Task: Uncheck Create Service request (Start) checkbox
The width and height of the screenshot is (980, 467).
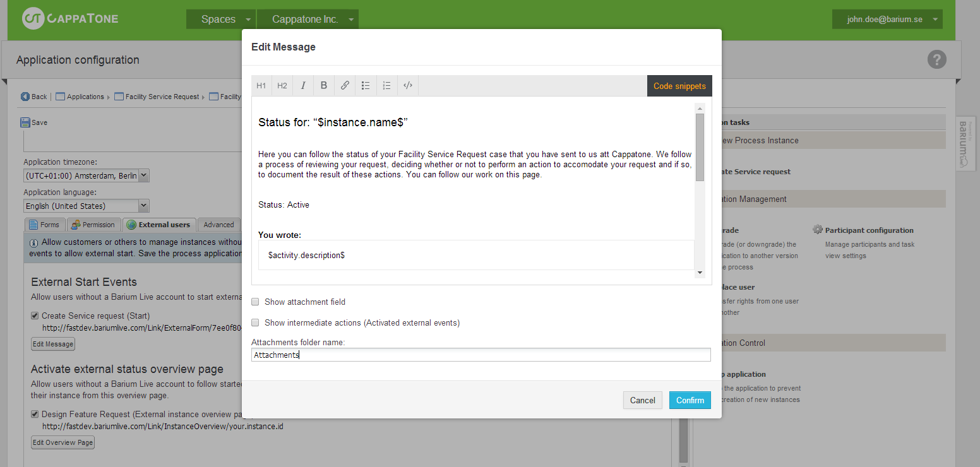Action: (35, 316)
